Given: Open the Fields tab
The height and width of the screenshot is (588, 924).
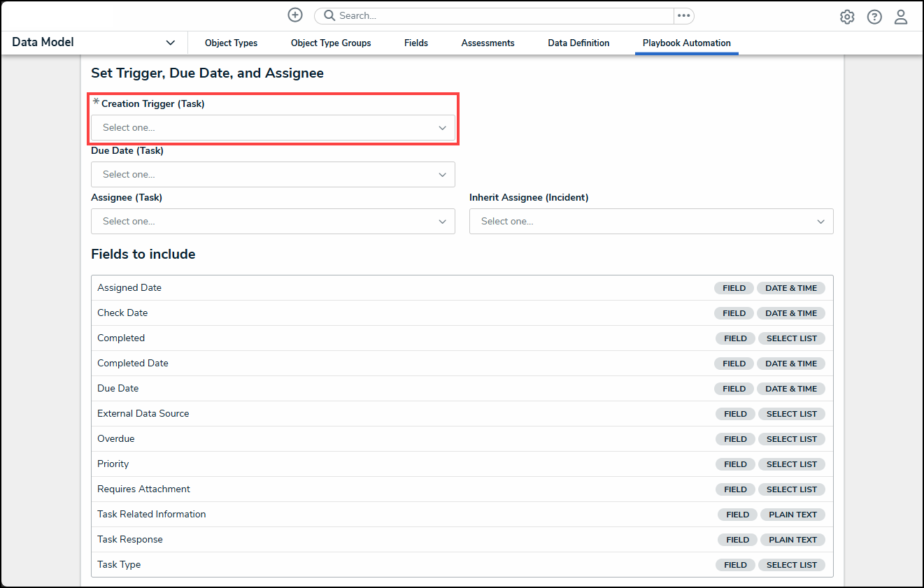Looking at the screenshot, I should click(x=415, y=43).
